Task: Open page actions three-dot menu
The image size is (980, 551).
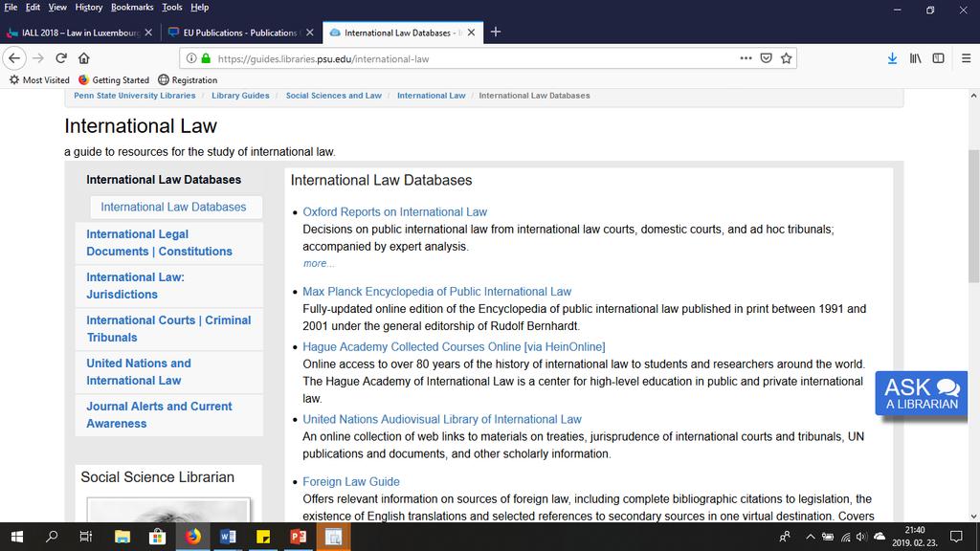Action: (746, 58)
